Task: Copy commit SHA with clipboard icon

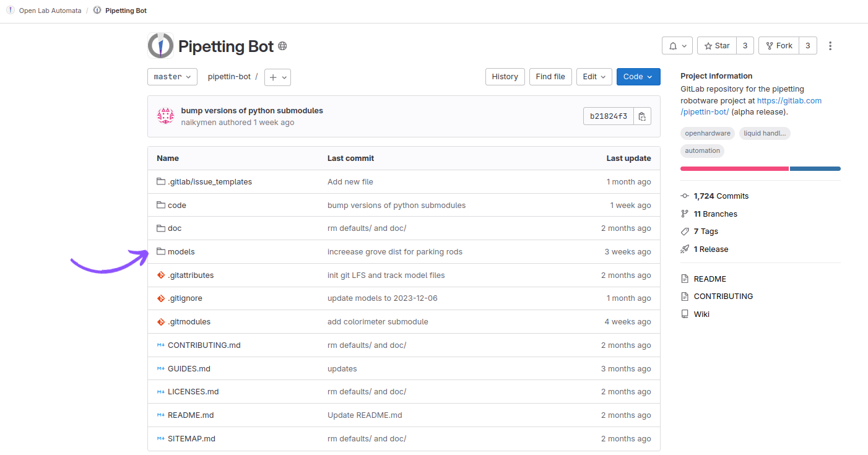Action: tap(642, 116)
